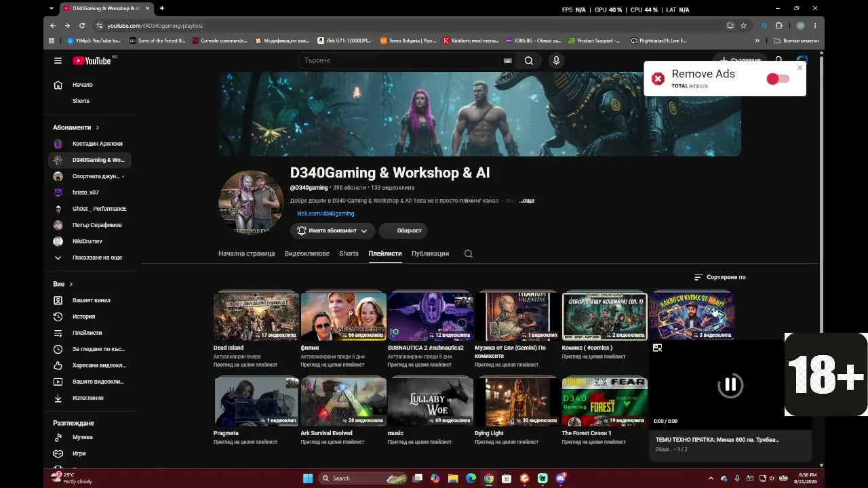Screen dimensions: 868x488
Task: Open YouTube notifications bell at top right
Action: 779,60
